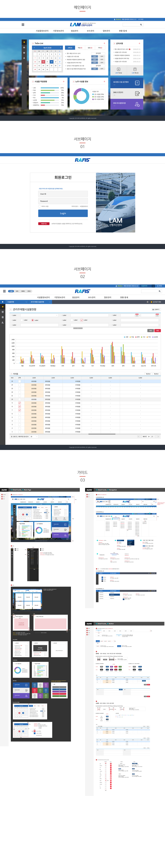Click the star icon in sub page 02 sidebar
Screen dimensions: 165x868
click(3, 307)
